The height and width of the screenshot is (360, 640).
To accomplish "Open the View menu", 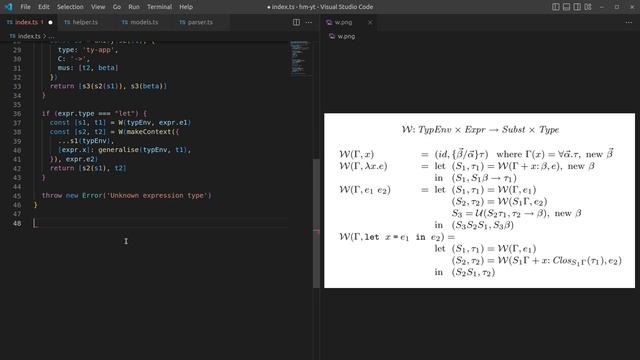I will click(x=98, y=7).
